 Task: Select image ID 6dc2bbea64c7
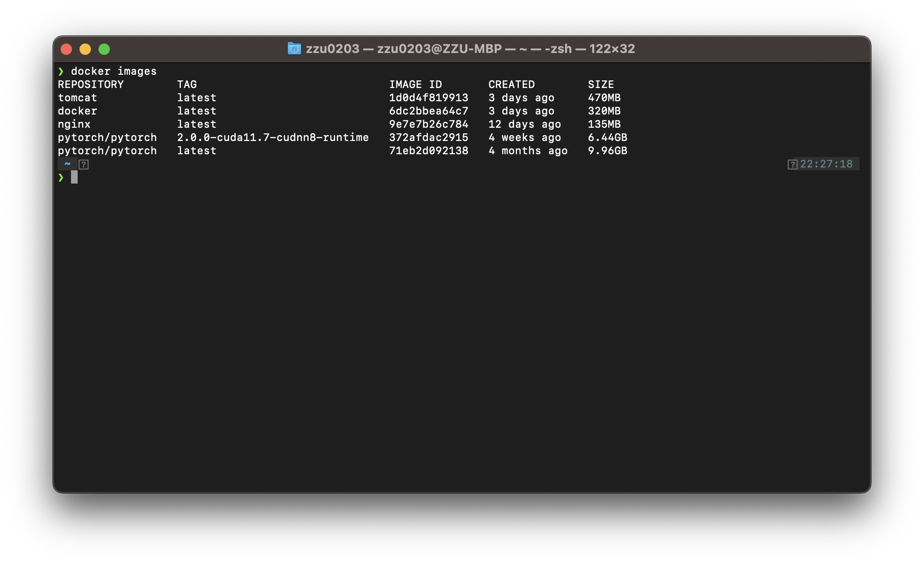[x=428, y=111]
